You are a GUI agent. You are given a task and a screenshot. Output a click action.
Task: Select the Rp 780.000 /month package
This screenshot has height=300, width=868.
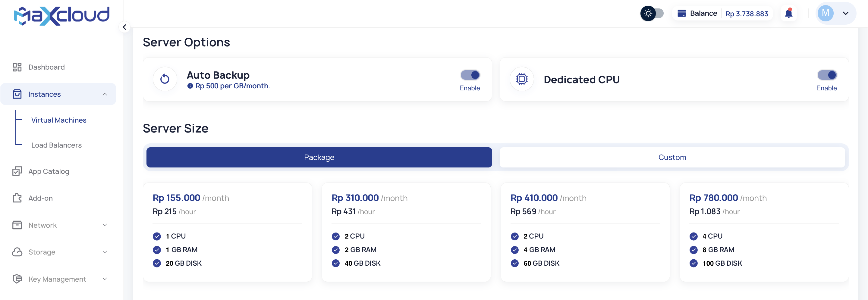click(764, 232)
